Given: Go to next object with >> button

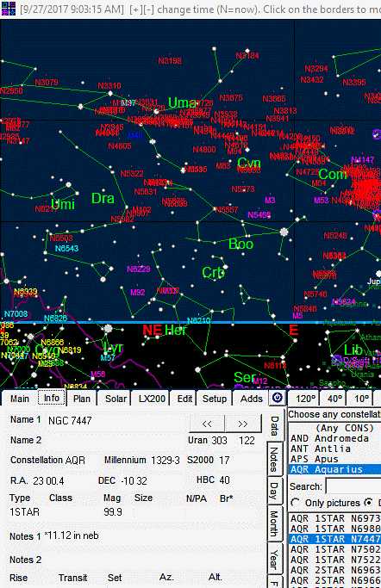Looking at the screenshot, I should [243, 424].
